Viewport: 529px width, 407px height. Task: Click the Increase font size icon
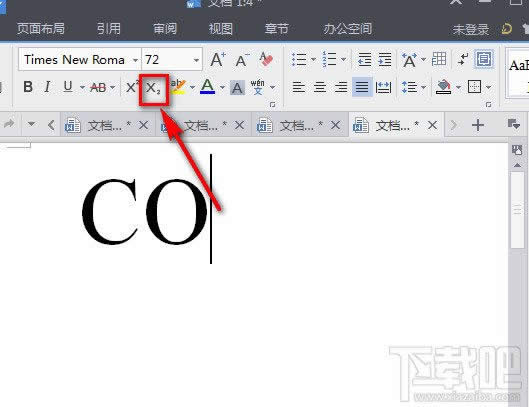pyautogui.click(x=218, y=60)
